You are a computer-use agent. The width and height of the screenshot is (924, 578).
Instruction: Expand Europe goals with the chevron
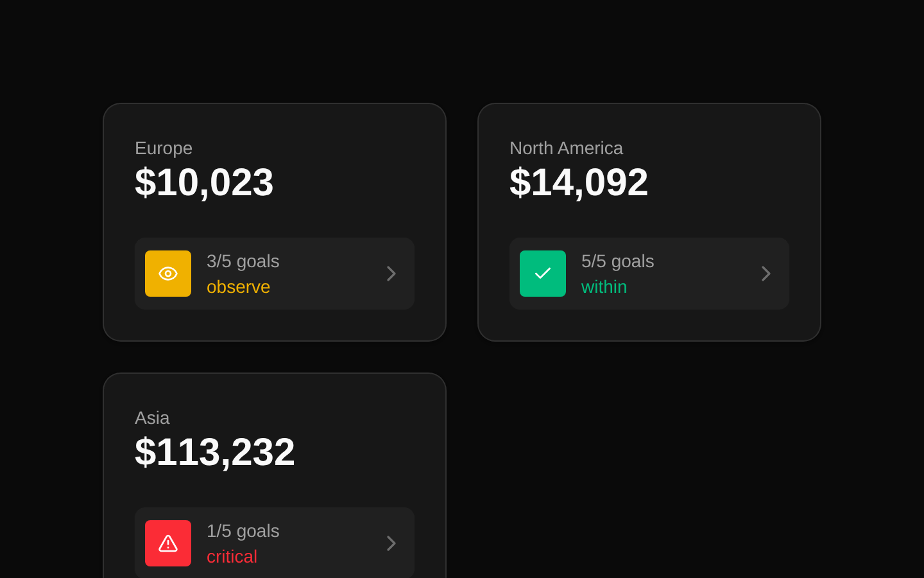point(391,274)
